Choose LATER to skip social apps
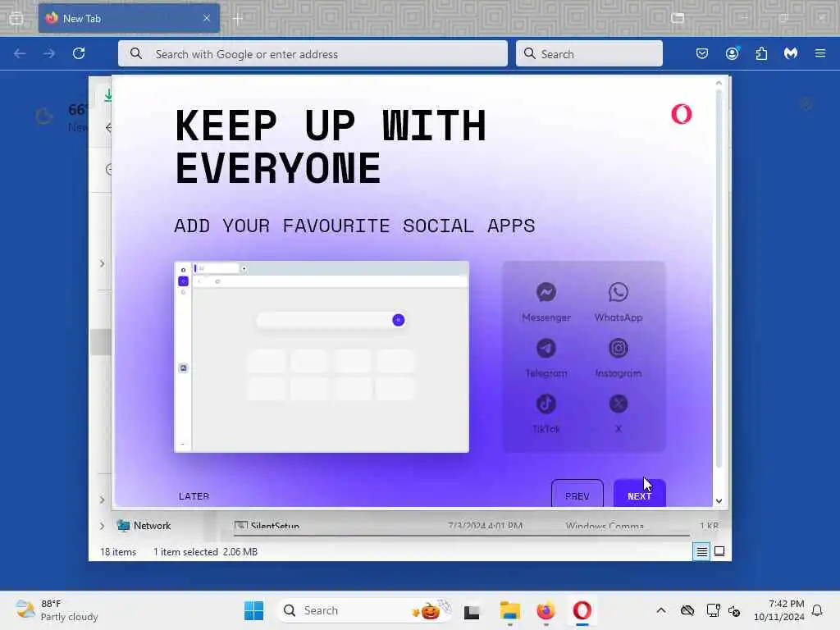Image resolution: width=840 pixels, height=630 pixels. tap(194, 496)
